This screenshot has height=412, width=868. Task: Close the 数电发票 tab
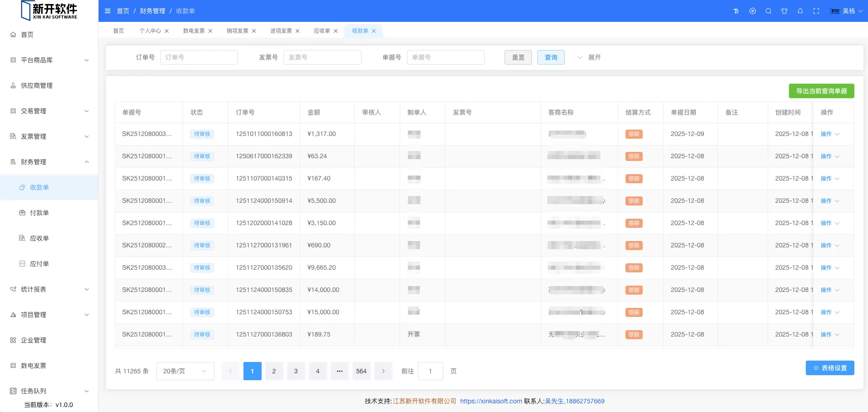pos(210,31)
